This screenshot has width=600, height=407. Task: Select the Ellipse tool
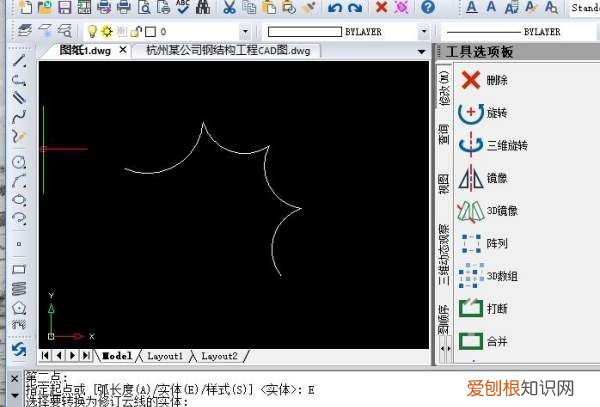pyautogui.click(x=19, y=200)
